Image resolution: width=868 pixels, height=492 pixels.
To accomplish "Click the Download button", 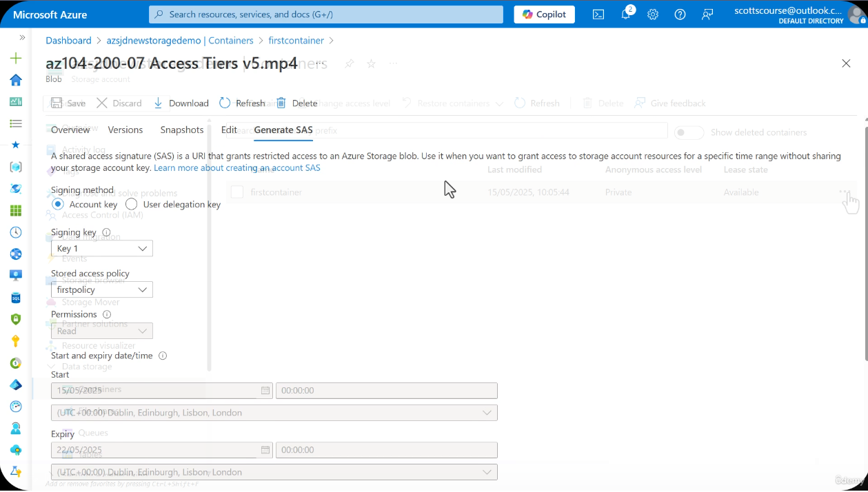I will (x=181, y=103).
